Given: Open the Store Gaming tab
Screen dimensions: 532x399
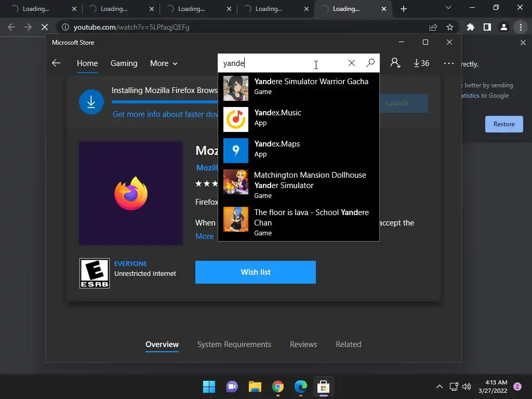Looking at the screenshot, I should click(x=124, y=63).
